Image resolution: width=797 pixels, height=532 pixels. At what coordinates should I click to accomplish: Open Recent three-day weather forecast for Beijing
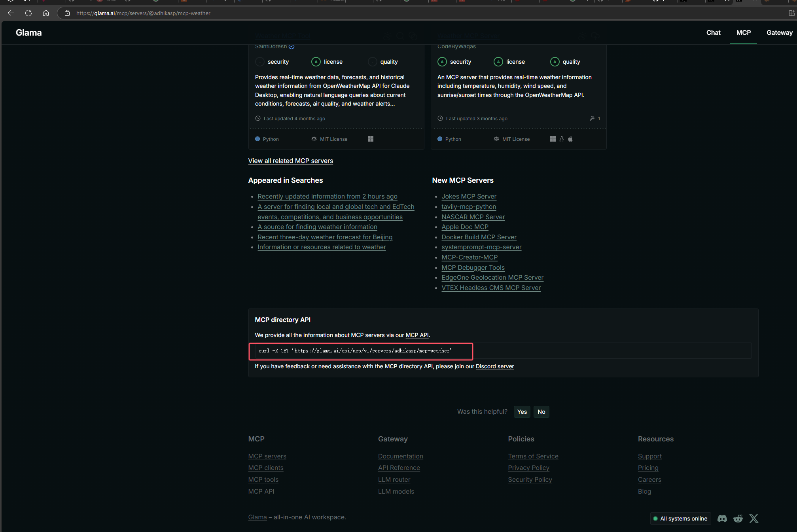tap(325, 237)
